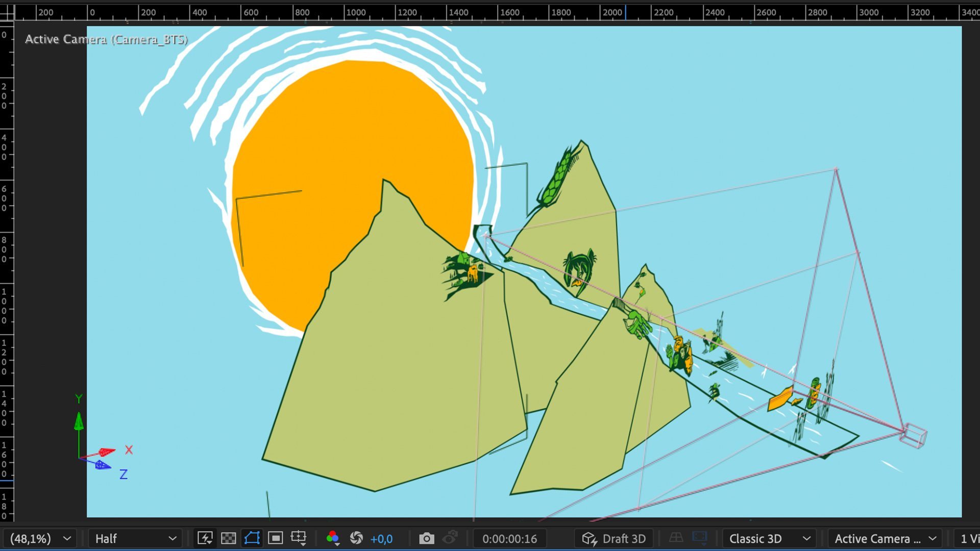Reset exposure with the aperture icon

pos(356,538)
